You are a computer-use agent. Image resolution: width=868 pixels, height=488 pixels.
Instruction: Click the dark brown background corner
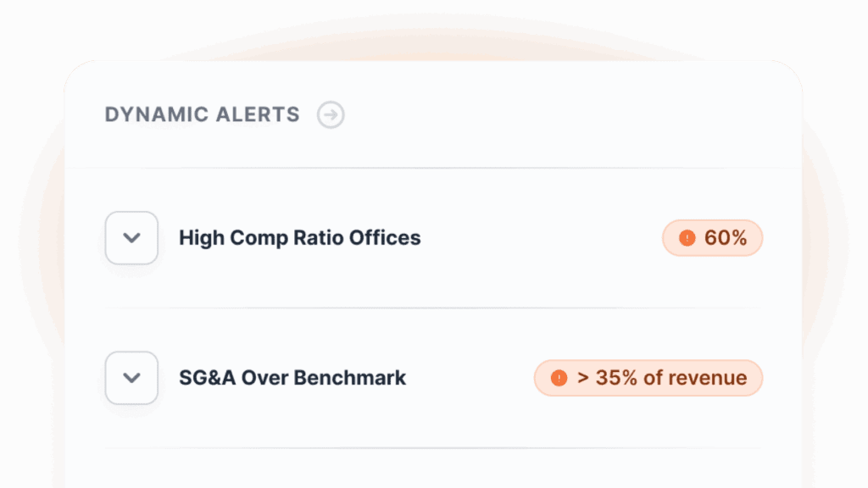(x=17, y=17)
